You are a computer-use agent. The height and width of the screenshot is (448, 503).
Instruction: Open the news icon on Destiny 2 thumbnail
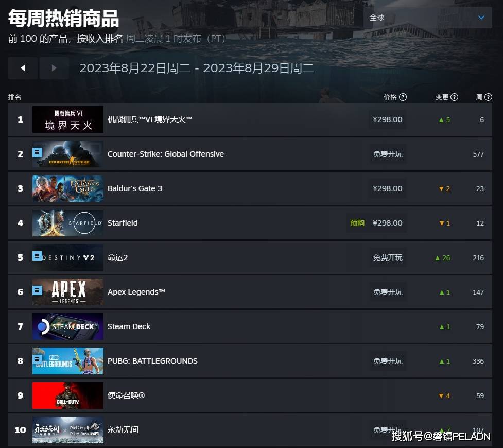coord(37,256)
